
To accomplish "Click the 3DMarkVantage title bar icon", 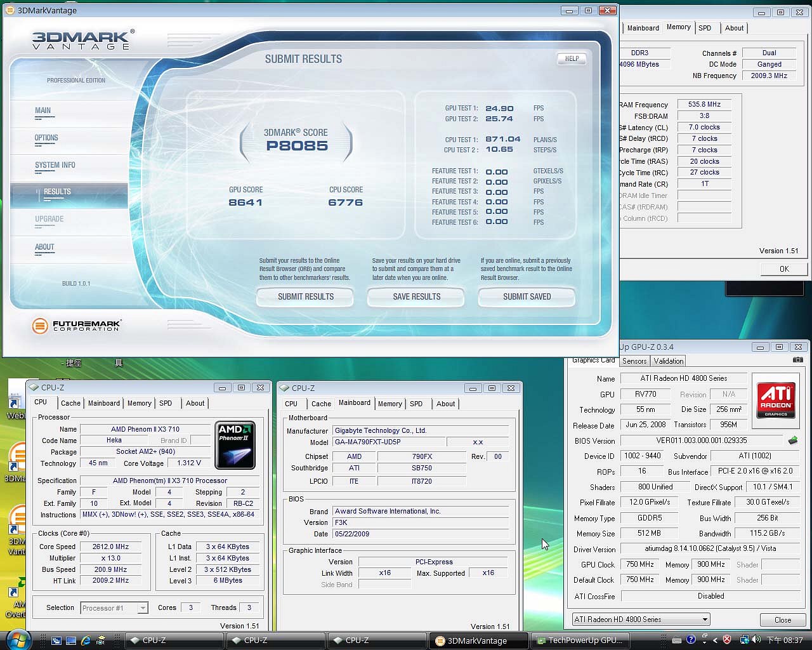I will tap(10, 10).
